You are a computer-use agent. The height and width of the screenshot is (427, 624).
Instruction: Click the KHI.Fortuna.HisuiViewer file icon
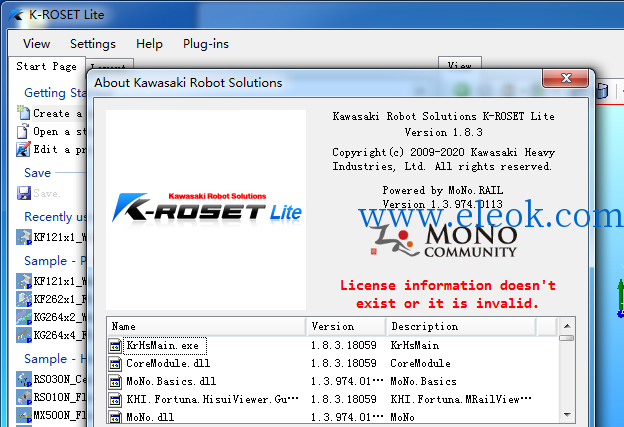(x=115, y=400)
